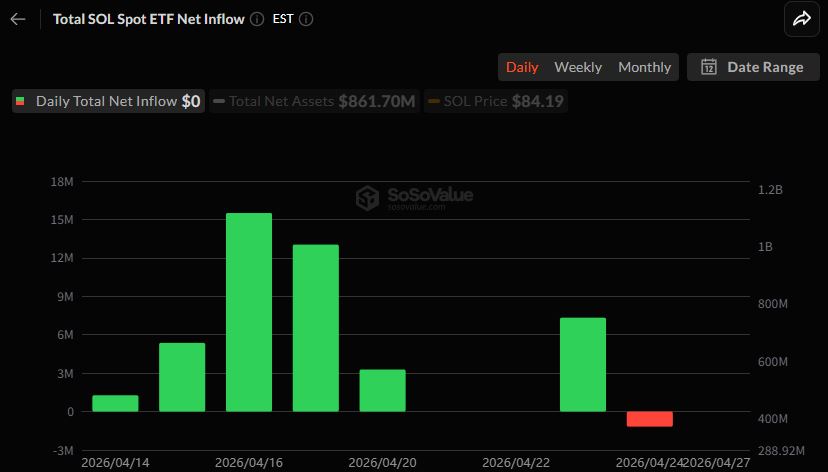Click the Total SOL Spot ETF Net Inflow title
This screenshot has height=472, width=828.
click(148, 19)
